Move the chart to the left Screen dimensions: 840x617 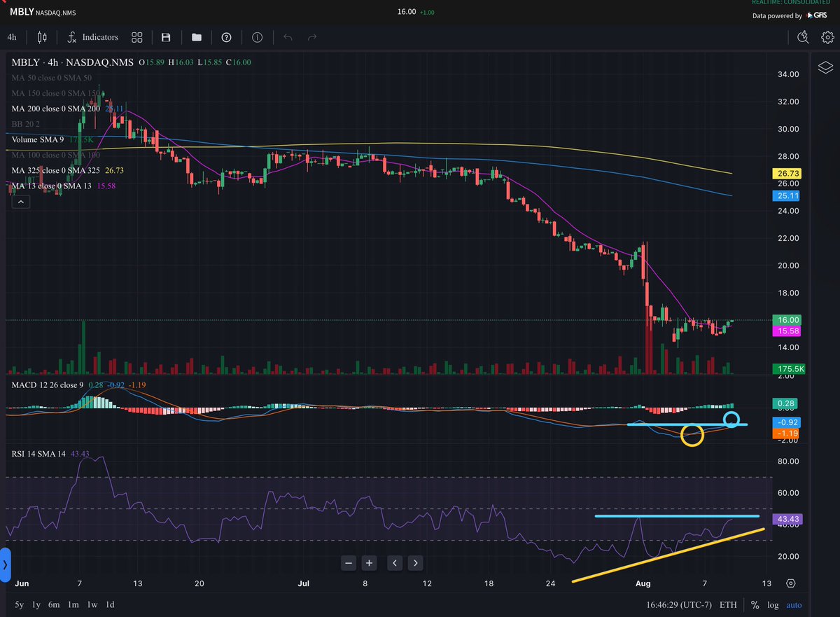395,562
